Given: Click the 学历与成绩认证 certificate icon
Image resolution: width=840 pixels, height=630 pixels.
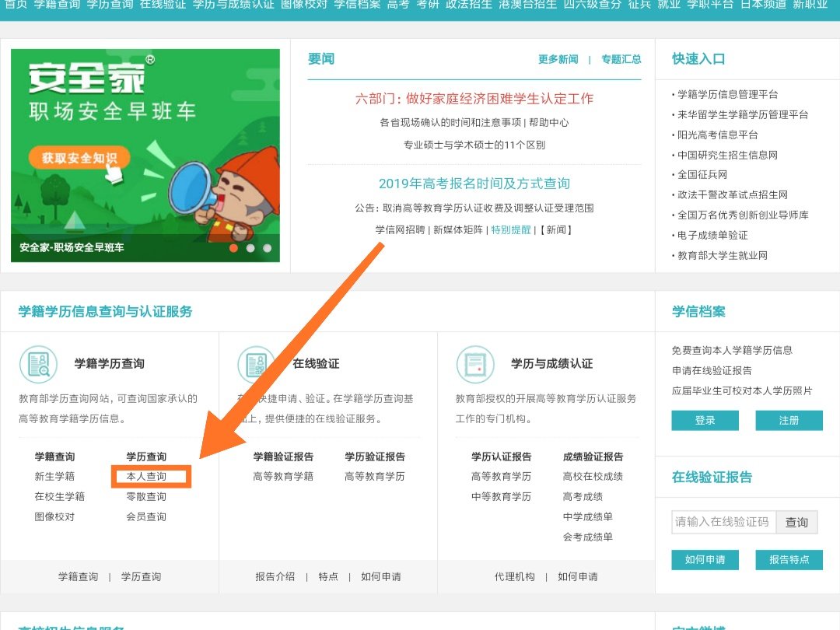Looking at the screenshot, I should 475,363.
